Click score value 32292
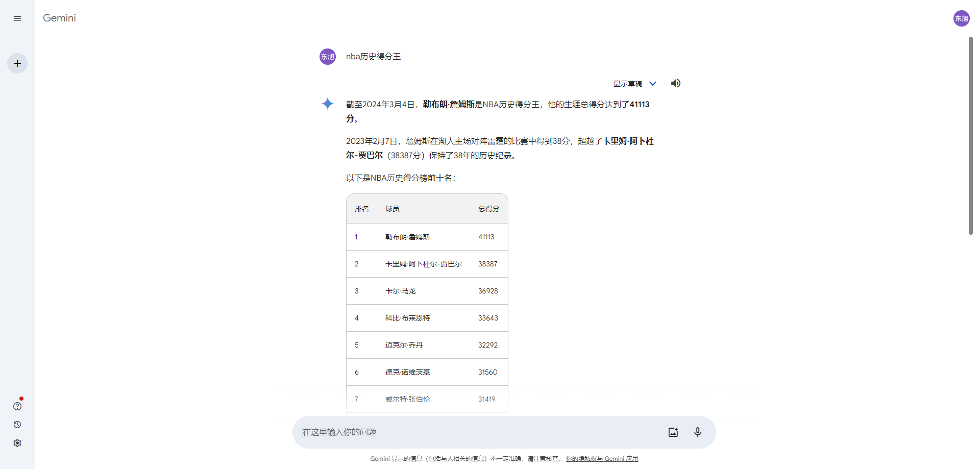 click(488, 345)
